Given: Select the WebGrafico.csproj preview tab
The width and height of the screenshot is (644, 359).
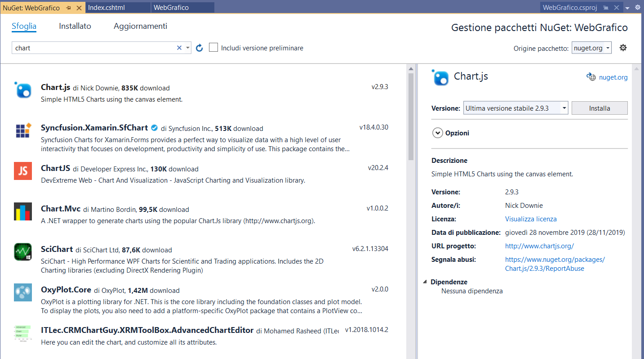Looking at the screenshot, I should [570, 8].
